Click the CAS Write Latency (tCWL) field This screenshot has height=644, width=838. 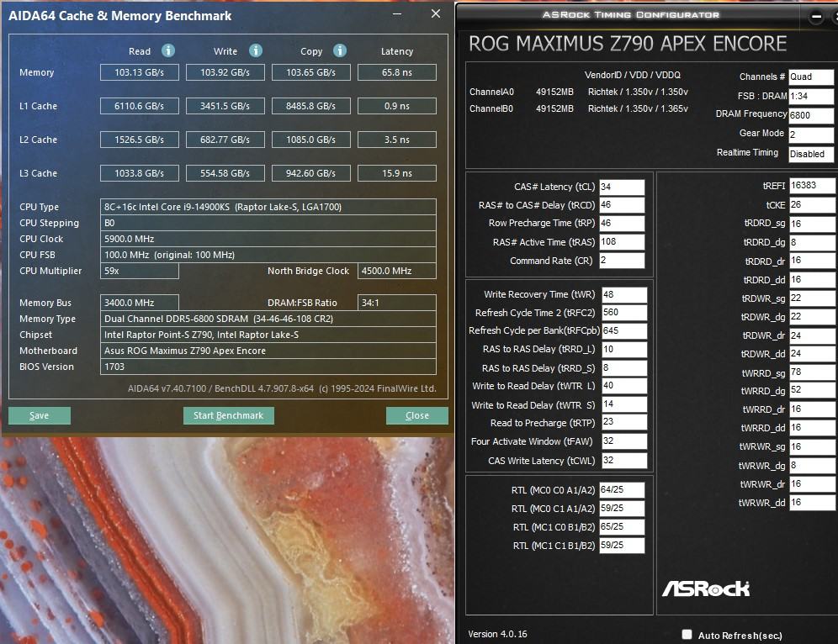[624, 461]
